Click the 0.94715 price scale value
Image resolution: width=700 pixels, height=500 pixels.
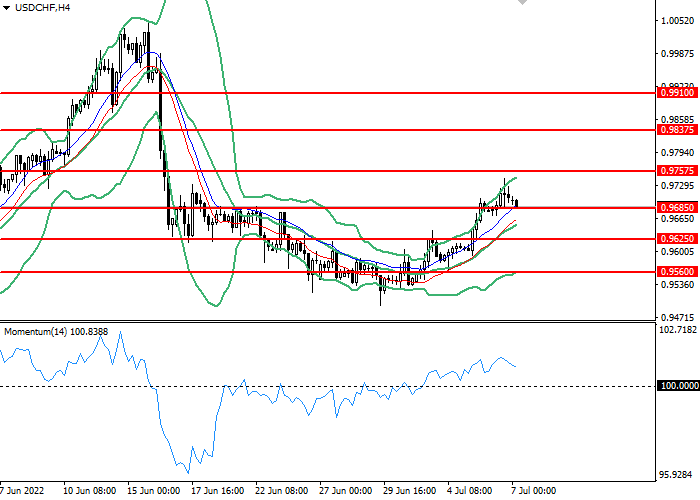coord(678,316)
